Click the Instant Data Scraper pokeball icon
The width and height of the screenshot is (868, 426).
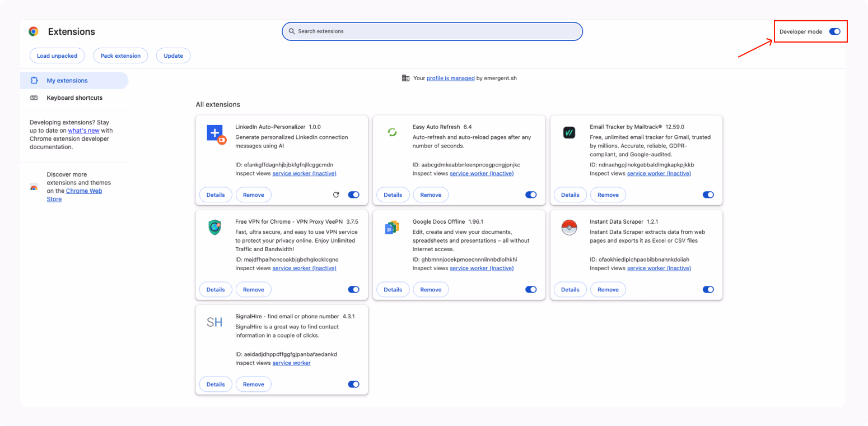click(569, 228)
